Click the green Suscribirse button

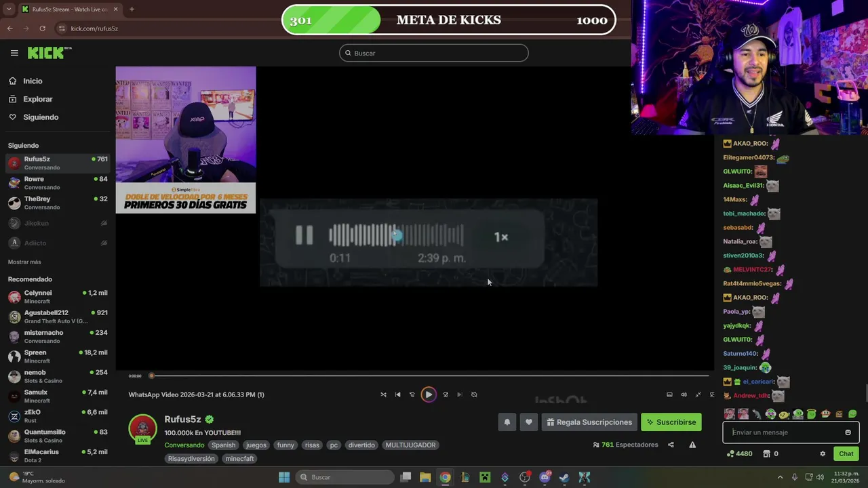tap(671, 422)
